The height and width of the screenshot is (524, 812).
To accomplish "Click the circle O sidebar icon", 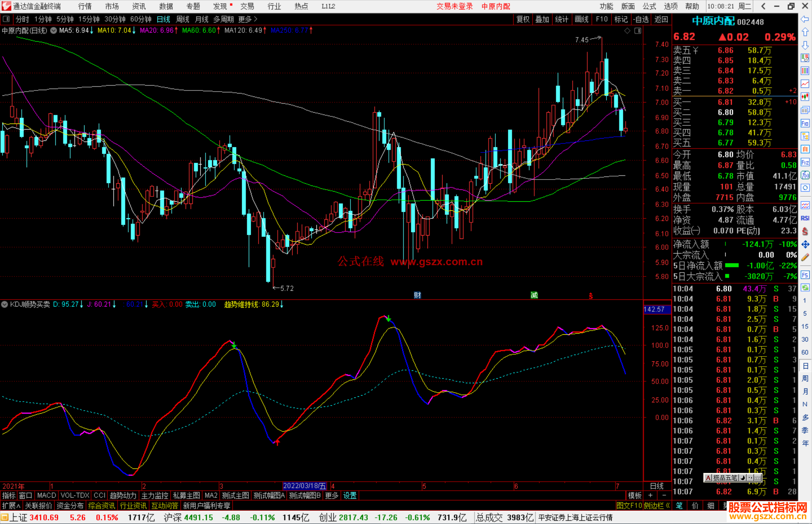I will 805,188.
